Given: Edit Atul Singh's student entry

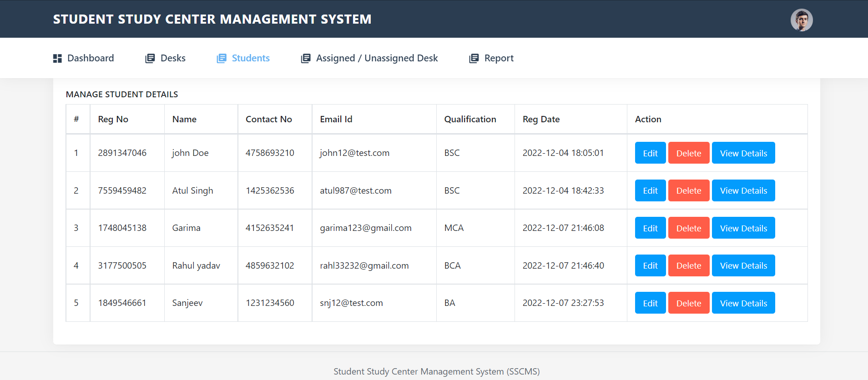Looking at the screenshot, I should [650, 190].
